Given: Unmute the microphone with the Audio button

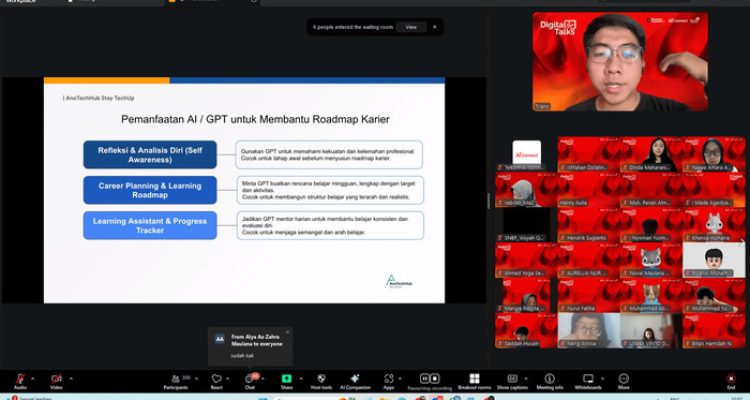Looking at the screenshot, I should tap(20, 381).
